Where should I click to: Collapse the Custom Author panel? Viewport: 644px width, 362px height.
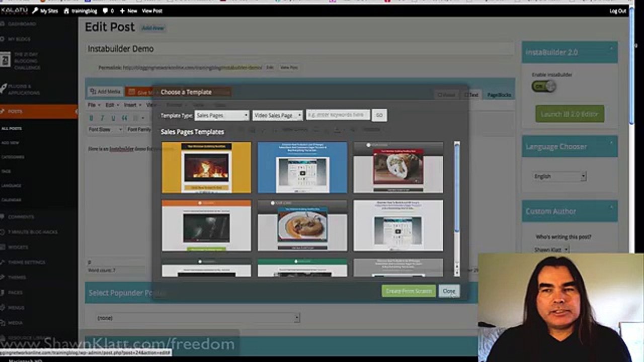tap(611, 208)
